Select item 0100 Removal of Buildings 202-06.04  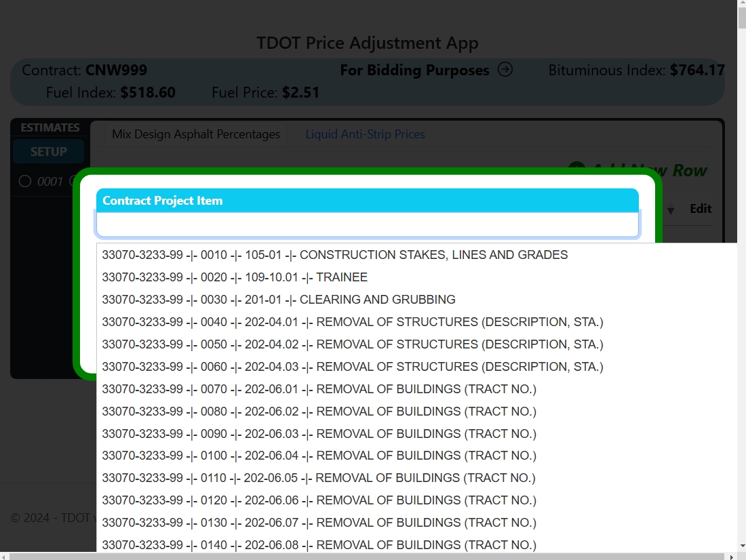point(417,456)
